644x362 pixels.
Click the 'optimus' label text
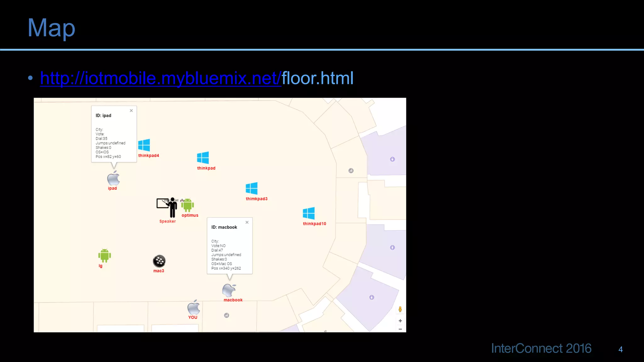click(x=190, y=215)
